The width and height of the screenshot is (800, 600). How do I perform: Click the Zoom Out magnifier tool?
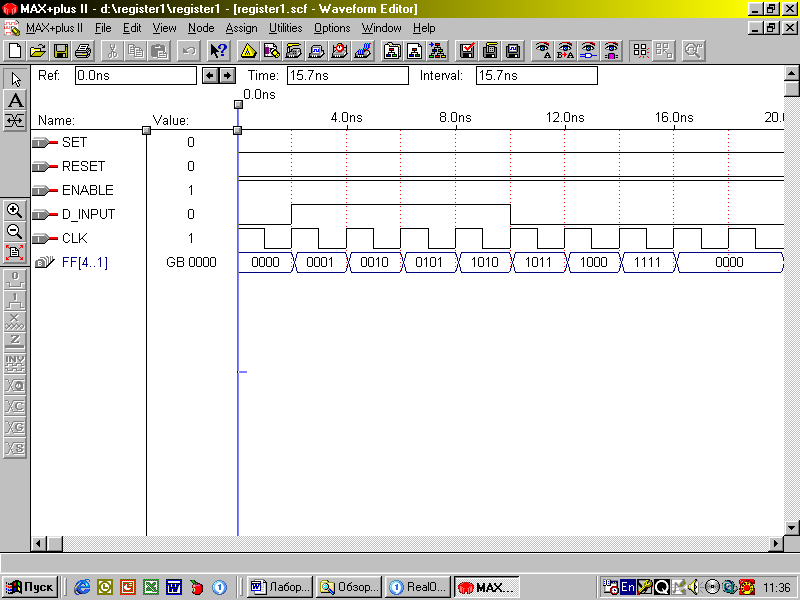tap(15, 231)
